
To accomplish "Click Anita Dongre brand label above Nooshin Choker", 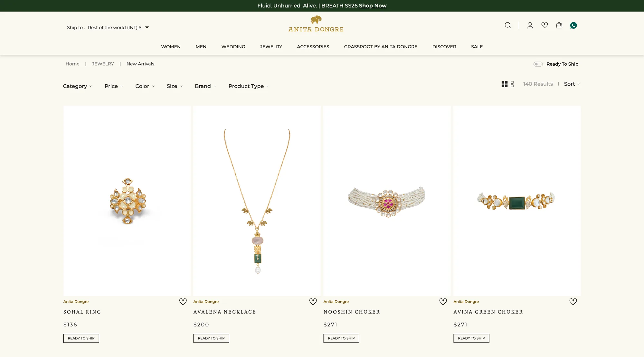I will [336, 302].
